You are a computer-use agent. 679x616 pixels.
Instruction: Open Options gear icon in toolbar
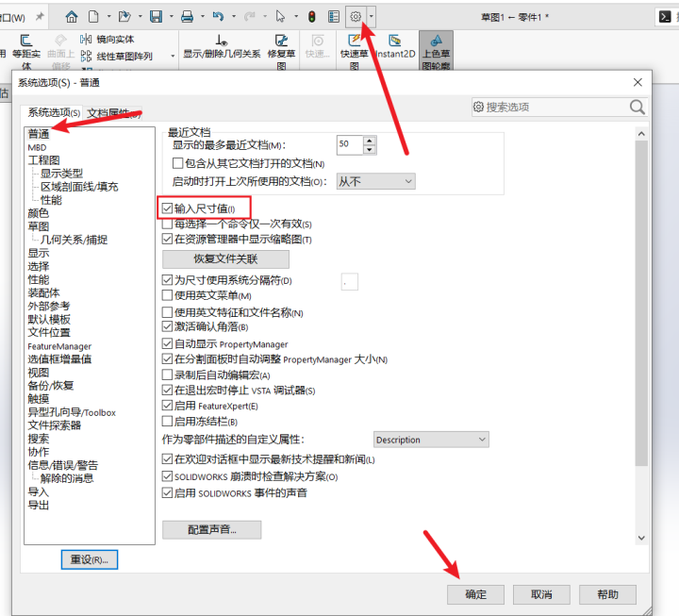click(356, 17)
